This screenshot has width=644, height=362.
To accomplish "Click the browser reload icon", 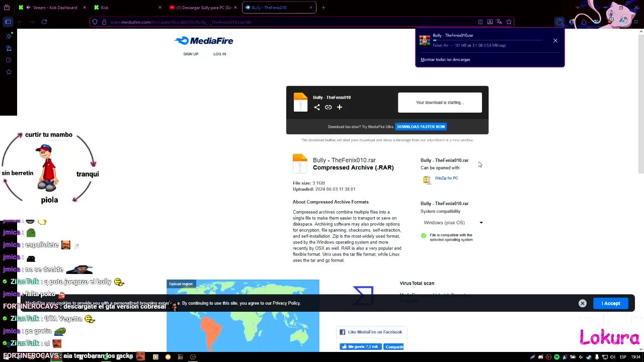I will [44, 22].
